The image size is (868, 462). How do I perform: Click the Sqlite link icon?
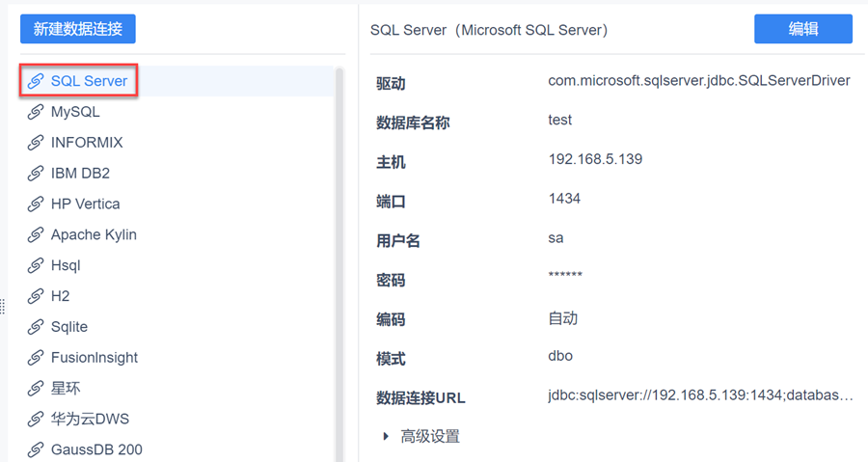pyautogui.click(x=36, y=327)
